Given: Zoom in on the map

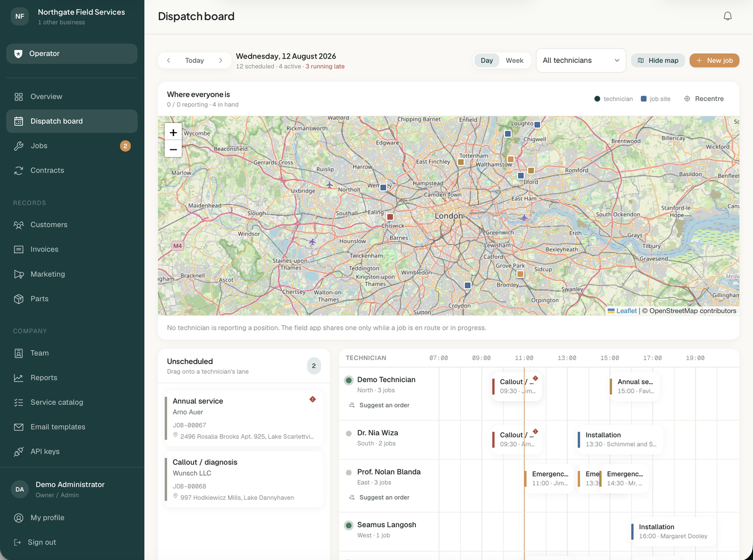Looking at the screenshot, I should click(x=173, y=132).
